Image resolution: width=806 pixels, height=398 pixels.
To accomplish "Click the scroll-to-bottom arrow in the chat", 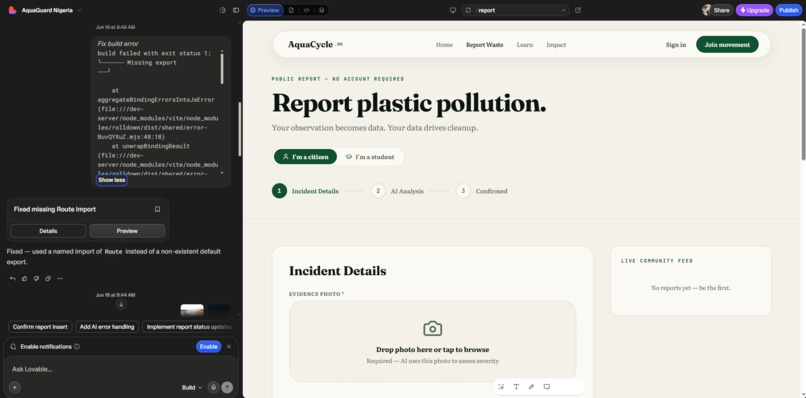I will coord(121,304).
